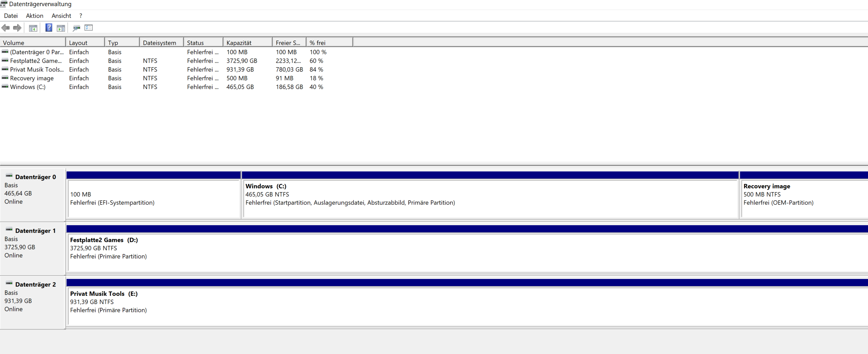
Task: Select Windows (C:) row in volume list
Action: (x=28, y=87)
